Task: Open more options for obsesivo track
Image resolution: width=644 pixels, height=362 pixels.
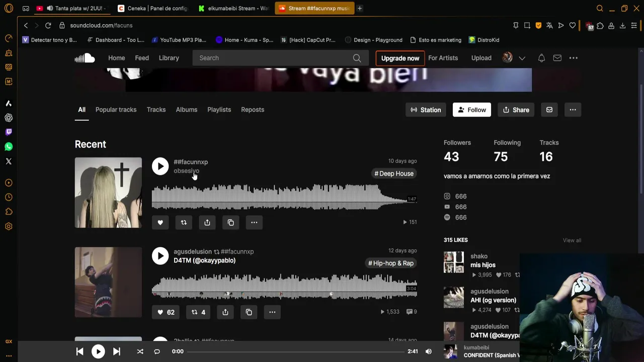Action: (x=254, y=222)
